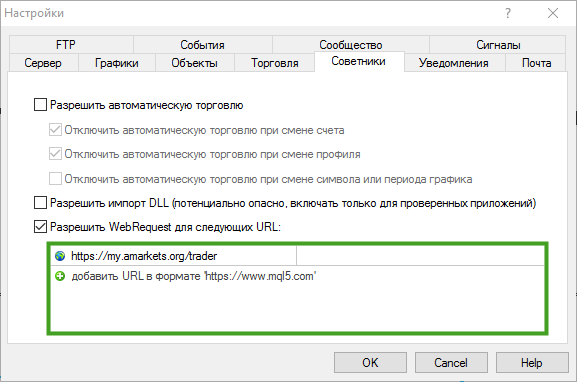The height and width of the screenshot is (382, 577).
Task: Close the Настройки dialog window
Action: [553, 13]
